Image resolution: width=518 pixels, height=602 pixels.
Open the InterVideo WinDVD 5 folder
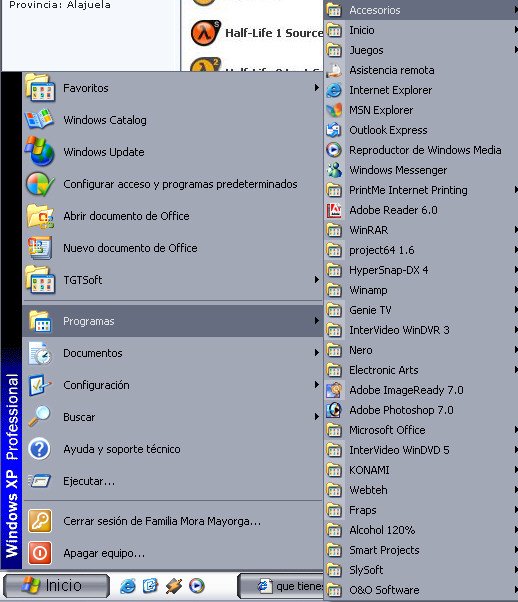(x=421, y=450)
